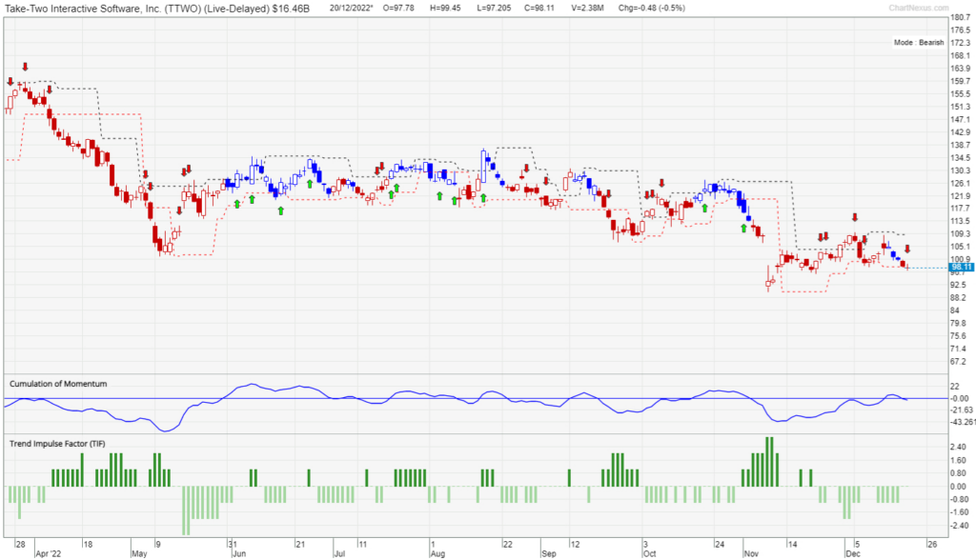
Task: Click the 2.40 TIF axis value
Action: (x=959, y=447)
